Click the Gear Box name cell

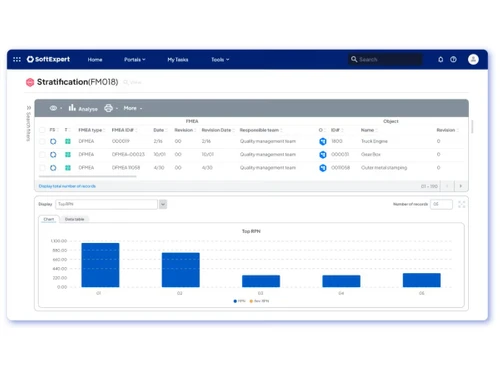(371, 155)
